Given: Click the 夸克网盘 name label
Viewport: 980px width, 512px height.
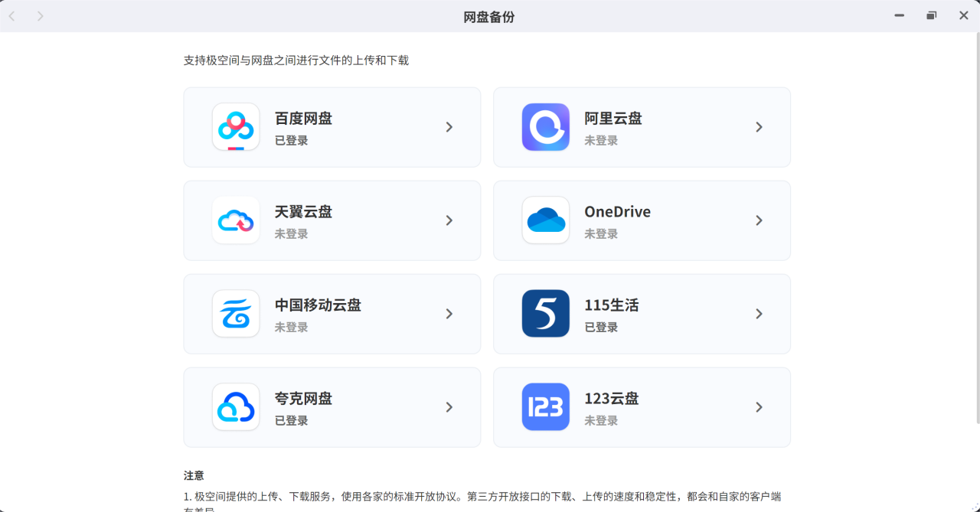Looking at the screenshot, I should coord(303,399).
